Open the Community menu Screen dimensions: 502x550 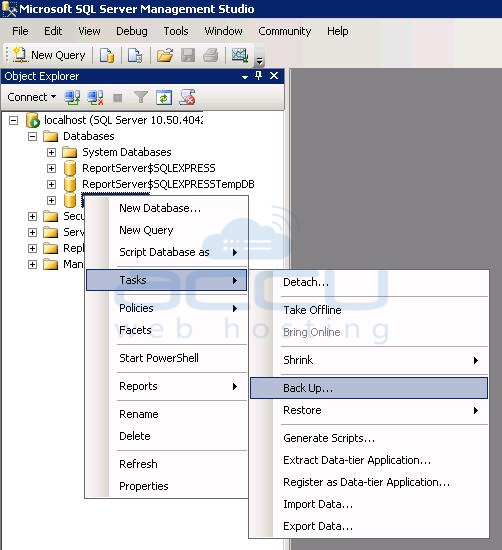coord(285,31)
